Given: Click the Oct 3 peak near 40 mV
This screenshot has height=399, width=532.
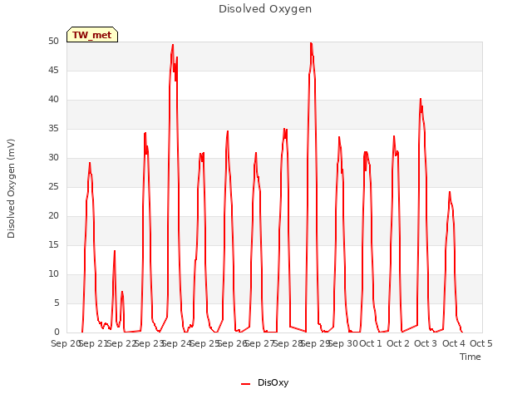Looking at the screenshot, I should pos(421,99).
